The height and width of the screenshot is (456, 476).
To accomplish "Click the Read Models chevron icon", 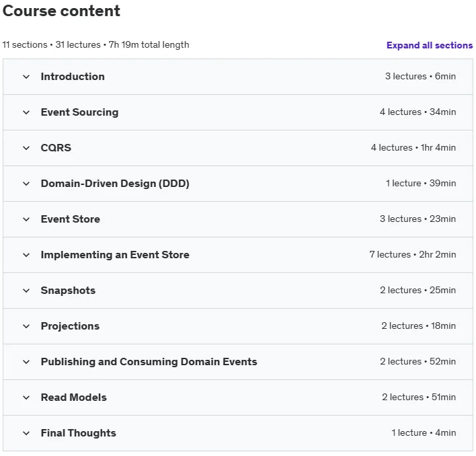I will pos(26,397).
